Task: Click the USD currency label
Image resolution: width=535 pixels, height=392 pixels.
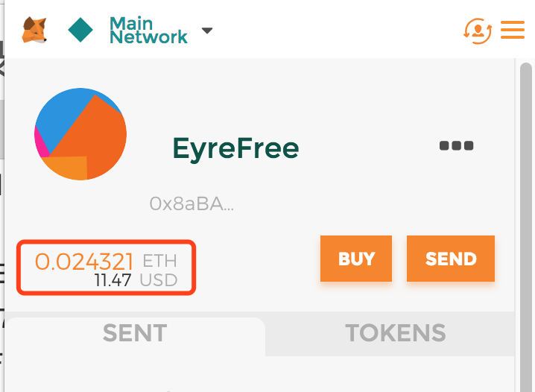Action: (x=159, y=280)
